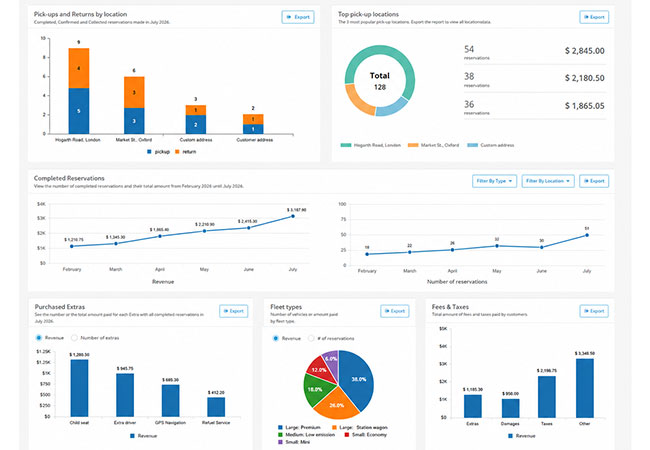
Task: Select the Other bar in Fees & Taxes
Action: click(x=585, y=388)
